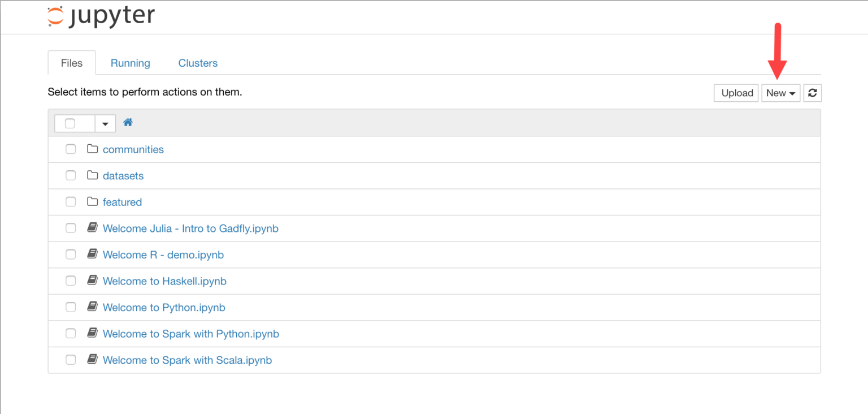Check the featured folder checkbox
Viewport: 868px width, 414px height.
tap(71, 202)
